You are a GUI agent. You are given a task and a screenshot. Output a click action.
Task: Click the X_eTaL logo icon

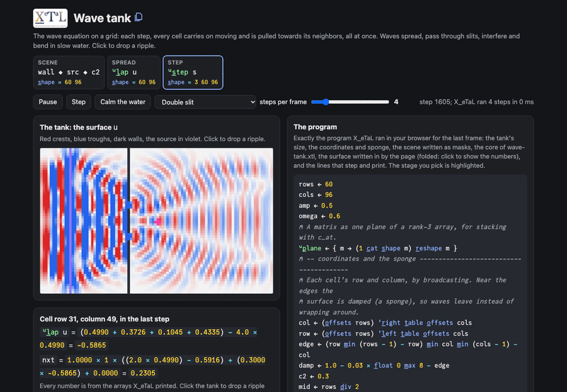pos(50,18)
